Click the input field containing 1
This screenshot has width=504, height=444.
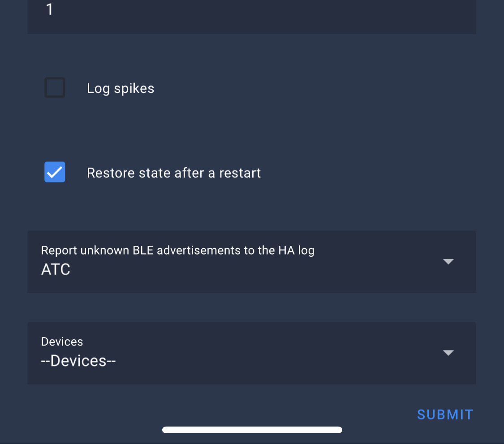(x=251, y=10)
